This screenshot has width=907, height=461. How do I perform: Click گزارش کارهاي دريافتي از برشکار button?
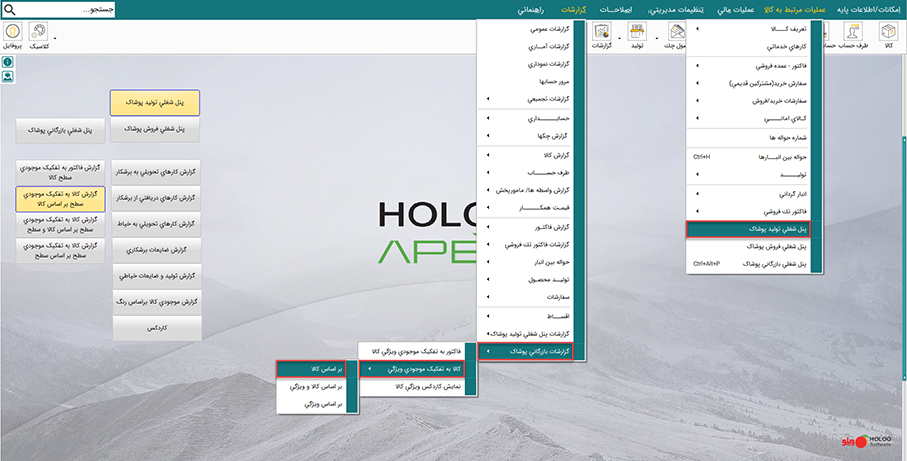point(156,198)
